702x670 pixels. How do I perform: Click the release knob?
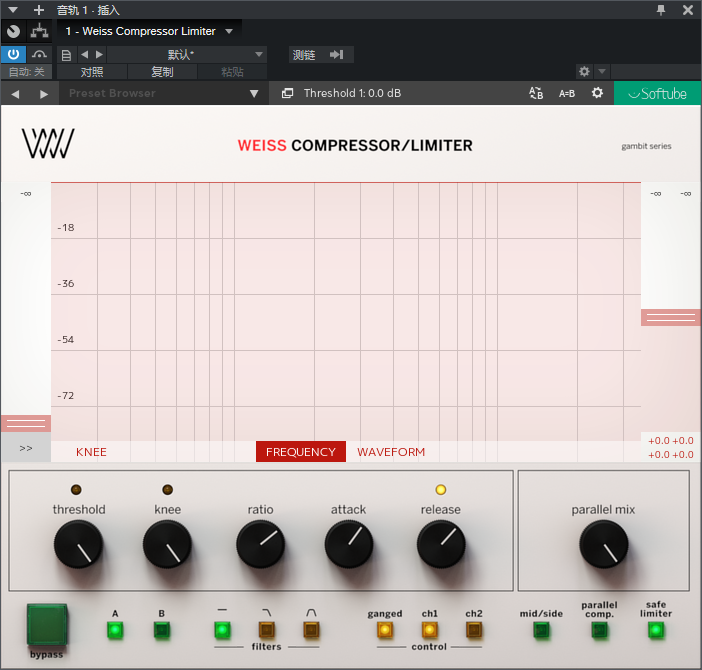(x=441, y=545)
